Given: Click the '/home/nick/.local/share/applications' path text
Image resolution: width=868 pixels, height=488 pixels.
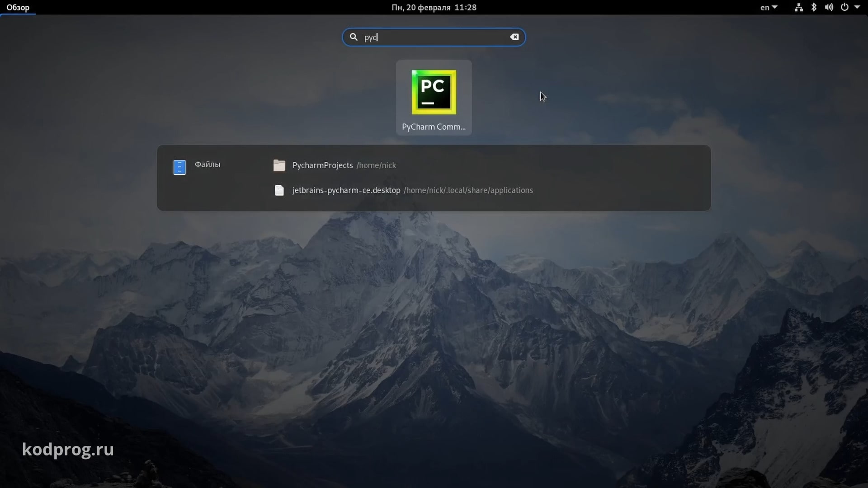Looking at the screenshot, I should (468, 190).
